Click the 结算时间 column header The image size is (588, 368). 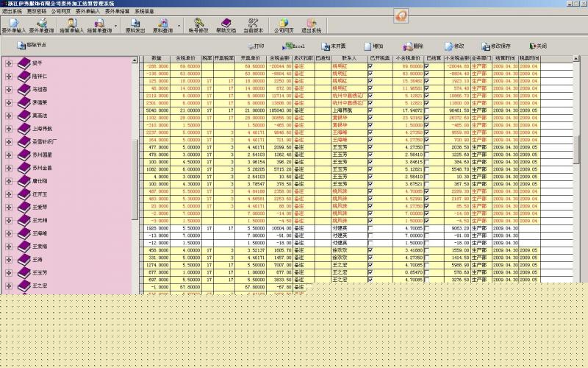tap(506, 59)
